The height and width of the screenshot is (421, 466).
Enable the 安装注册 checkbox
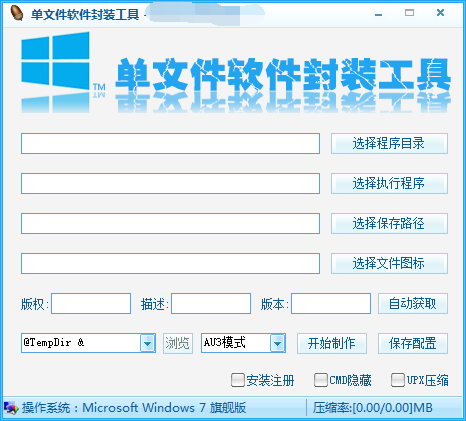[238, 380]
